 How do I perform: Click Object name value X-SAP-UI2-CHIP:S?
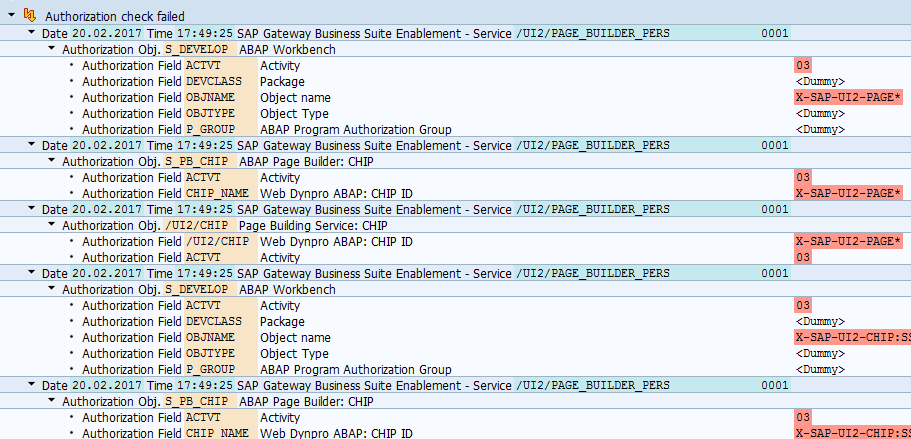(852, 337)
